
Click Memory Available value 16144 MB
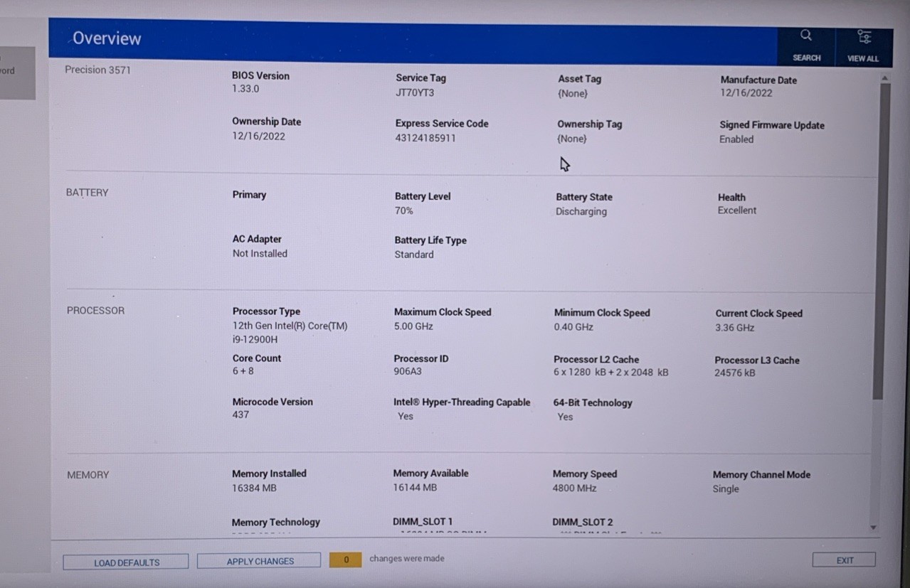(x=415, y=488)
